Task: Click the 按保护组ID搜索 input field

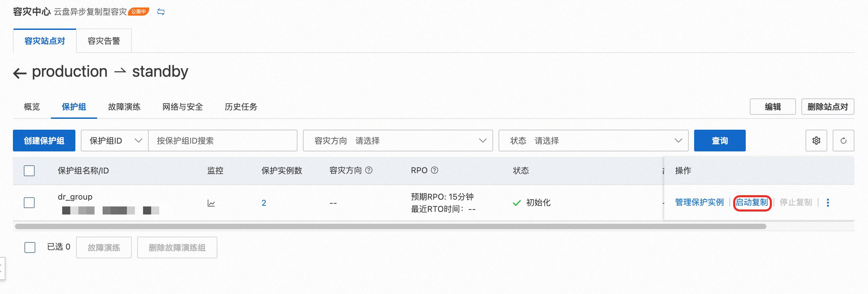Action: point(222,141)
